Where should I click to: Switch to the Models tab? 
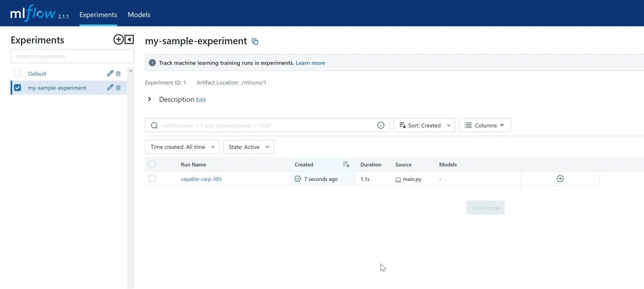(x=139, y=15)
